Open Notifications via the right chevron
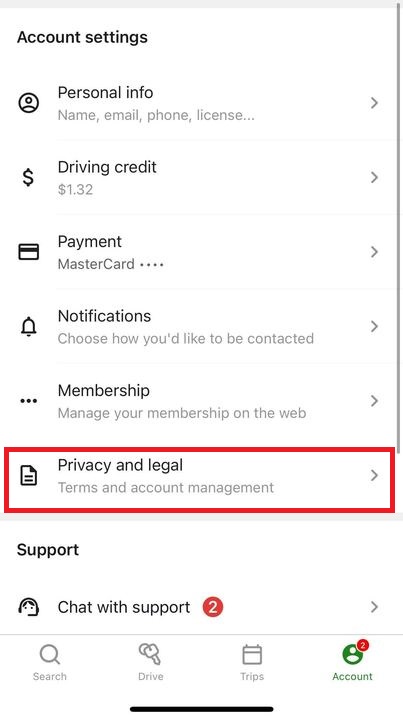Image resolution: width=403 pixels, height=720 pixels. click(375, 326)
